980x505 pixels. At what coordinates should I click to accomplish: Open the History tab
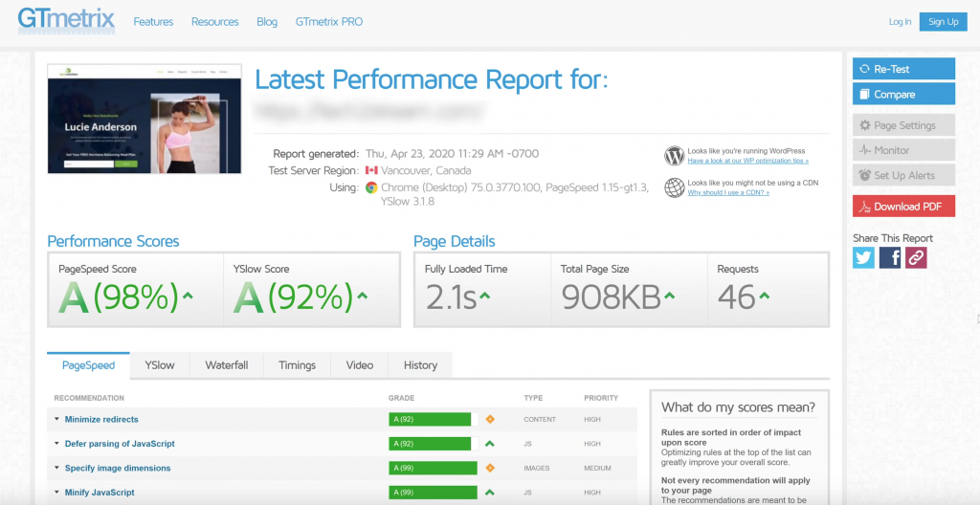point(420,365)
